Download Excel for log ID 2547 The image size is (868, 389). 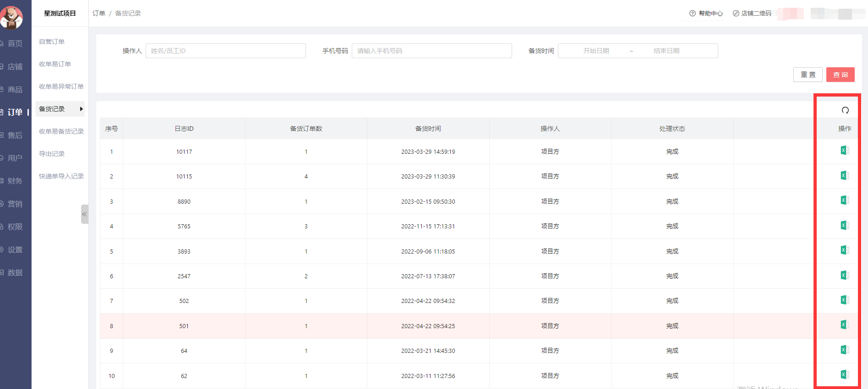pos(845,276)
